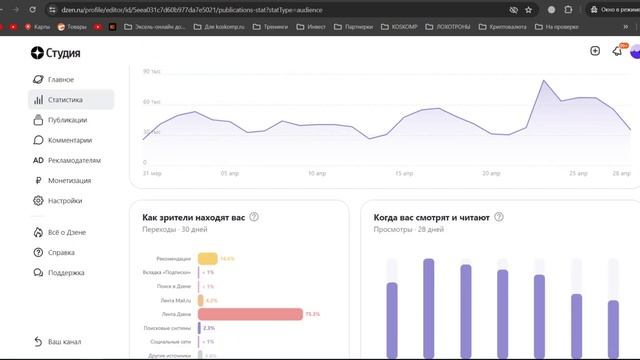
Task: Click the pink Лента Дзена bar
Action: tap(250, 314)
